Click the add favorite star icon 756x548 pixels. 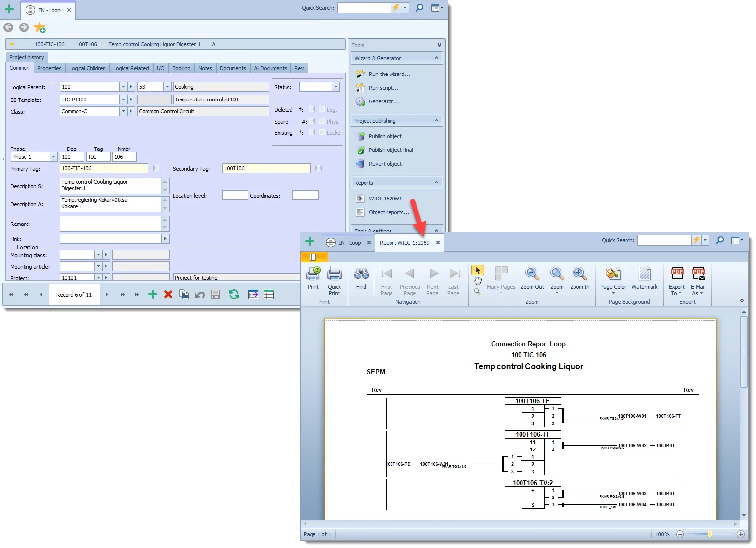tap(40, 27)
